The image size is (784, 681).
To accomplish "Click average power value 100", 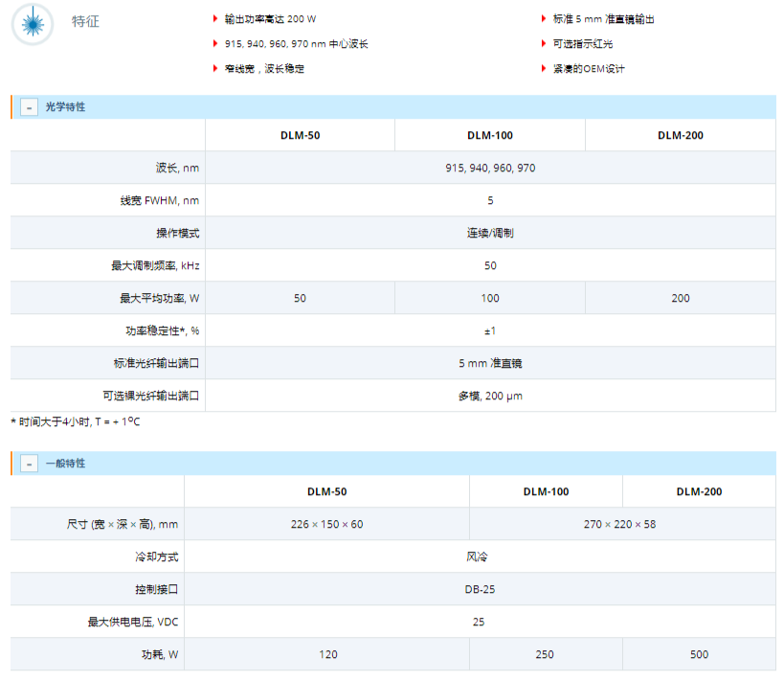I will [490, 298].
